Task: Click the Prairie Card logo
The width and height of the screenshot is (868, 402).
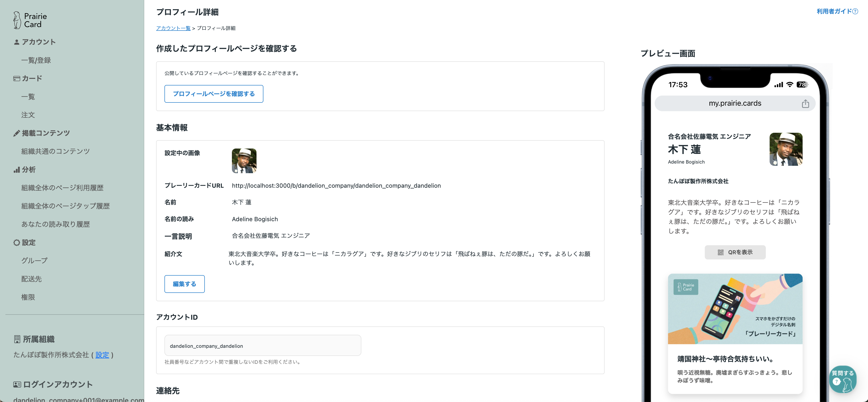Action: 30,20
